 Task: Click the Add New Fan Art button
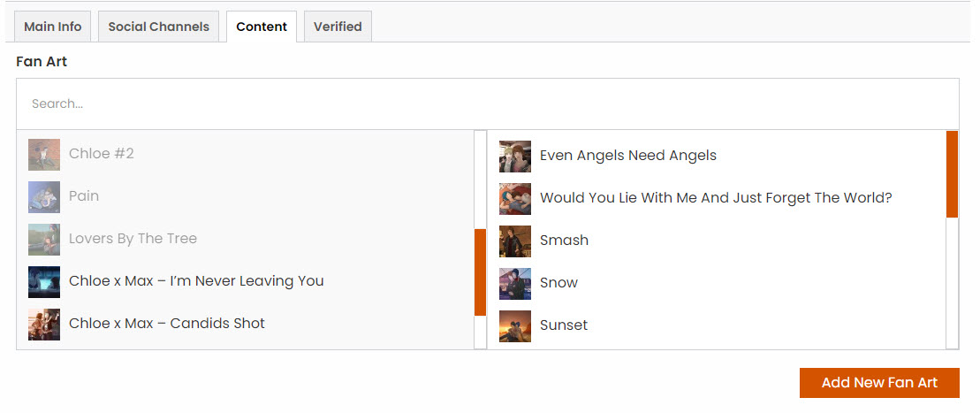pyautogui.click(x=879, y=382)
